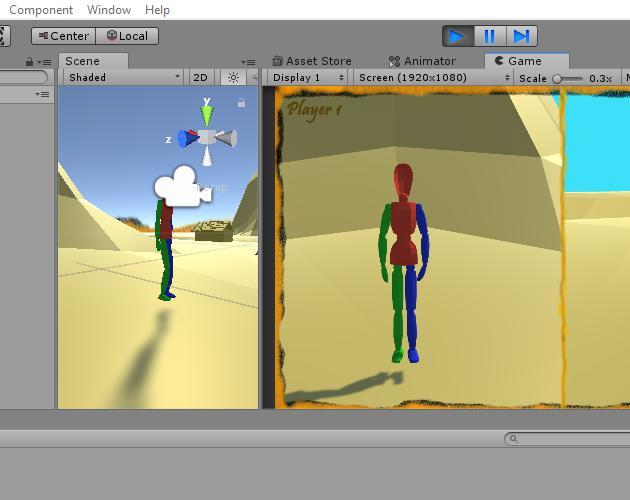This screenshot has width=630, height=500.
Task: Click the green Y axis cone on gizmo
Action: [x=206, y=114]
